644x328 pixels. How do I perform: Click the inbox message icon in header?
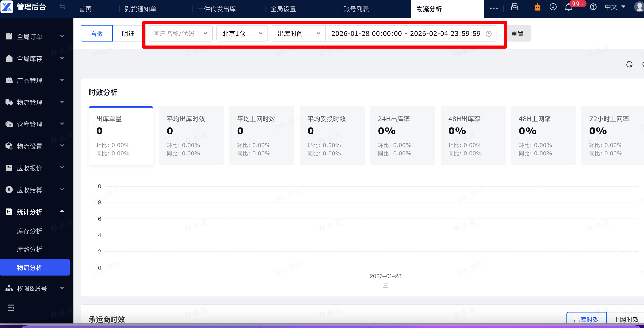point(514,7)
